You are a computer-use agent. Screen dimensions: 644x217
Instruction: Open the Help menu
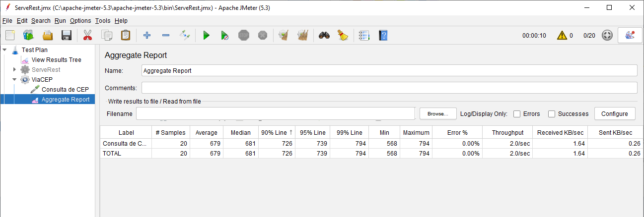pos(121,21)
